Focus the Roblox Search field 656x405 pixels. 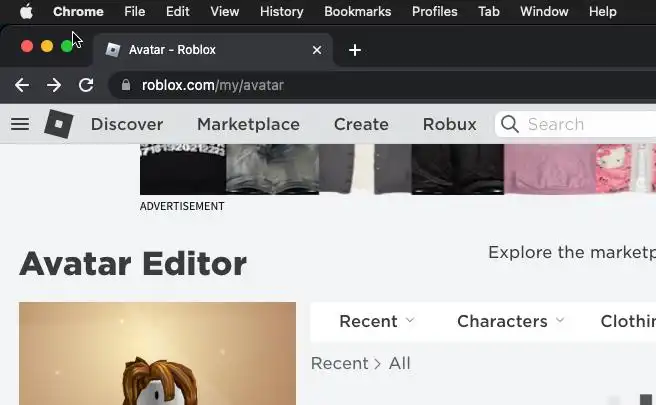[576, 124]
